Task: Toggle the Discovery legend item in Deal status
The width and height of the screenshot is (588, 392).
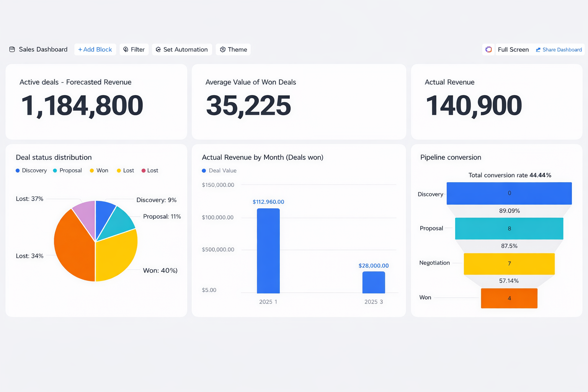Action: [x=31, y=170]
